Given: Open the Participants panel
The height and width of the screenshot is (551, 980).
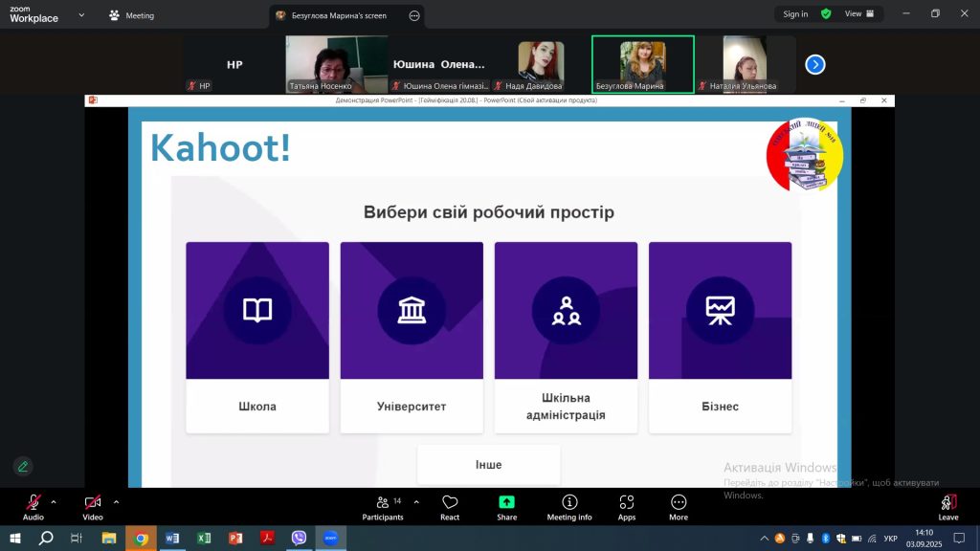Looking at the screenshot, I should [x=383, y=507].
